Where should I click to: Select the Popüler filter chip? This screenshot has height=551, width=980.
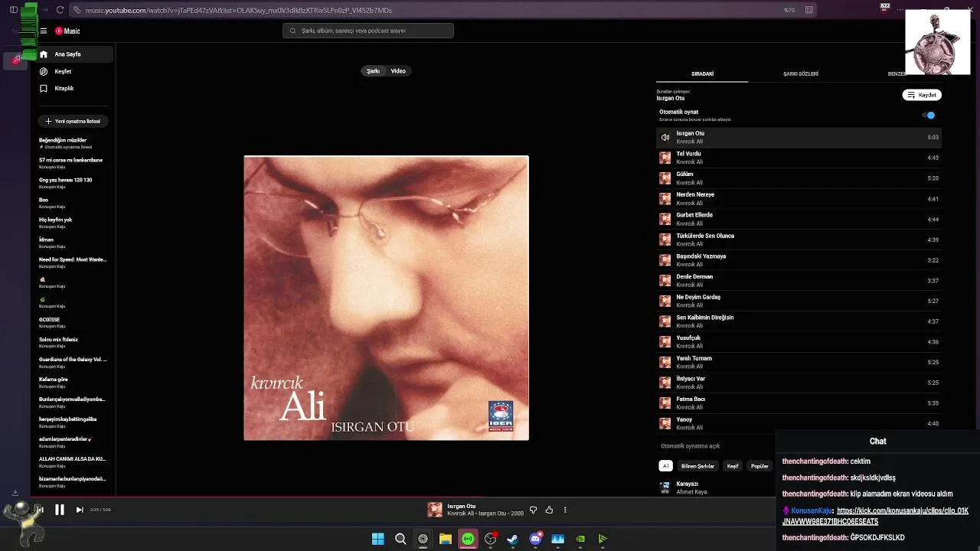[x=759, y=466]
